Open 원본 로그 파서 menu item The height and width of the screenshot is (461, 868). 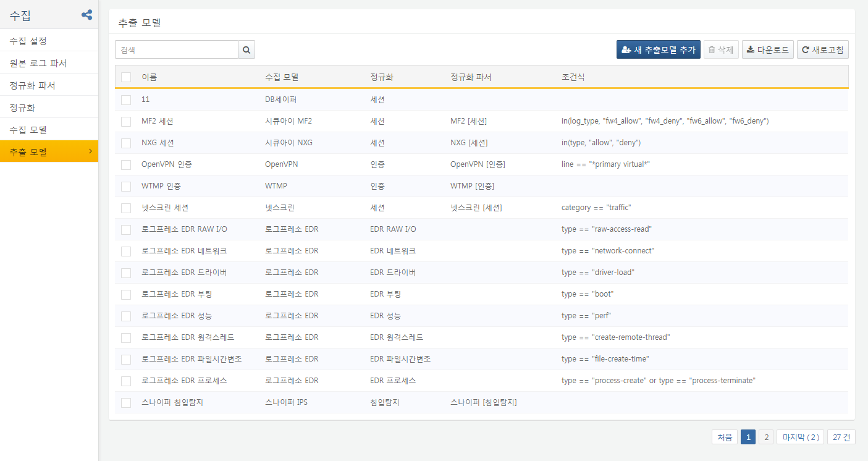(x=49, y=63)
